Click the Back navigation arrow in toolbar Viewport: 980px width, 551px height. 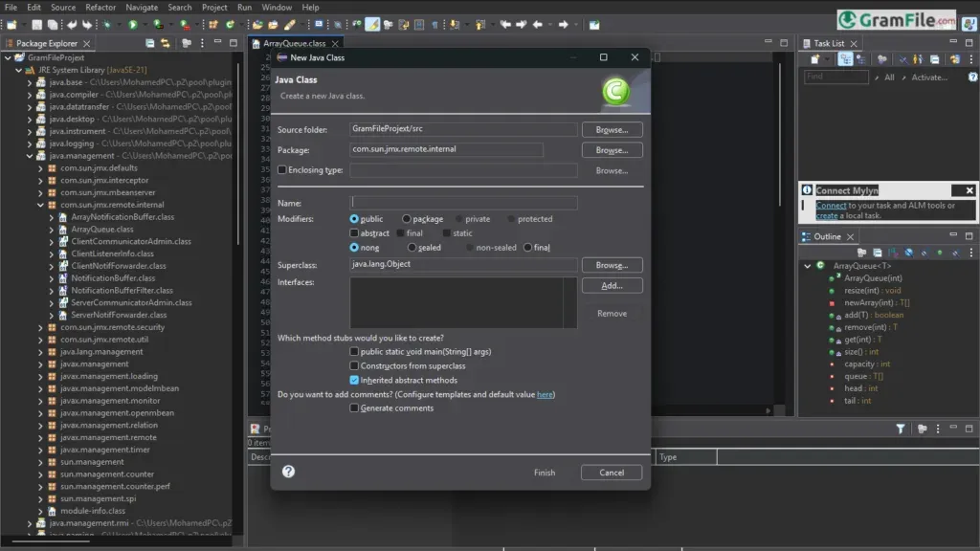coord(538,25)
